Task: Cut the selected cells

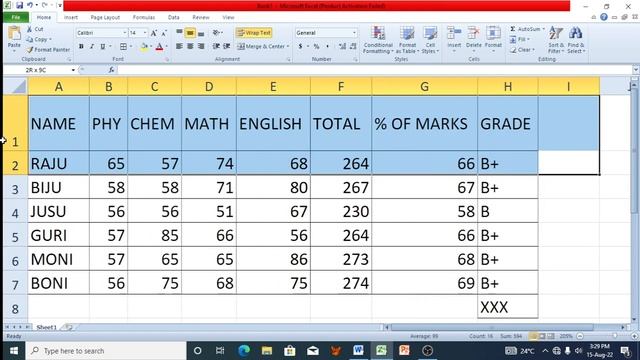Action: [x=35, y=29]
